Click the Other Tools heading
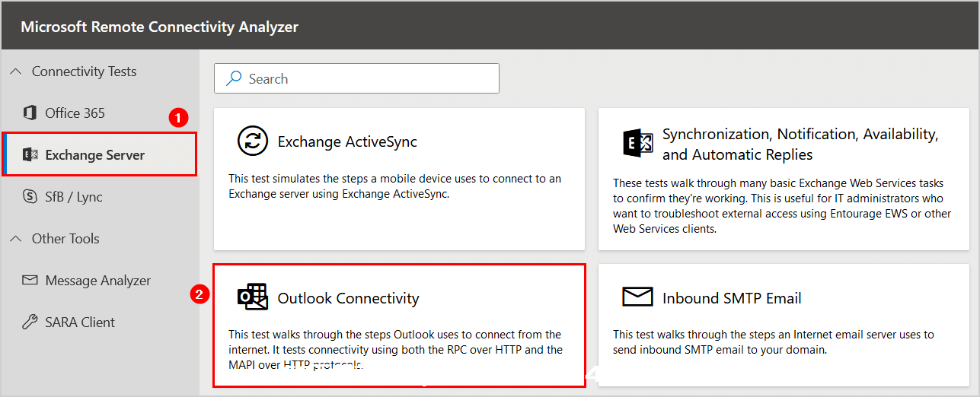 tap(65, 239)
